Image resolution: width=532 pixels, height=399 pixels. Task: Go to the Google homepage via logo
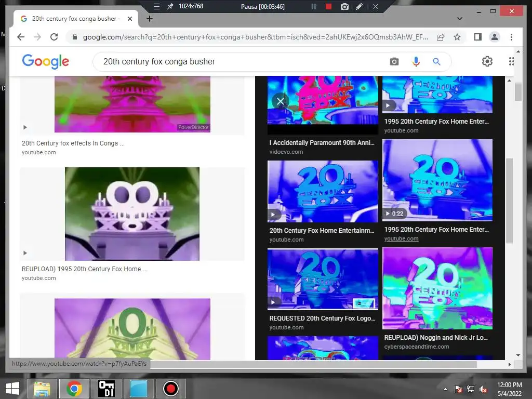46,61
